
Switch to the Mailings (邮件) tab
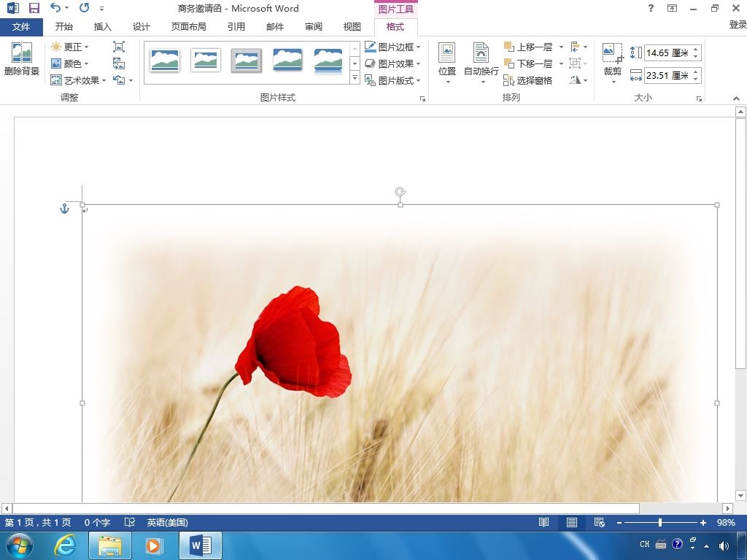pos(275,27)
